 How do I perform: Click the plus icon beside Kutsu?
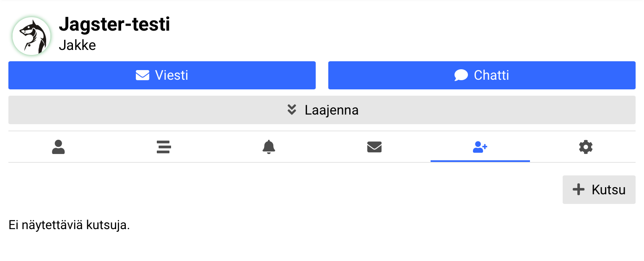[579, 190]
